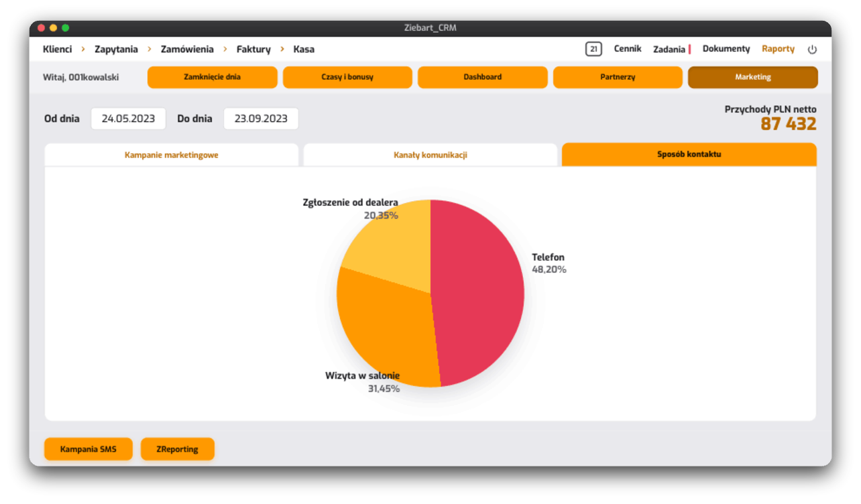The width and height of the screenshot is (861, 504).
Task: Open Zadania tasks
Action: click(x=669, y=50)
